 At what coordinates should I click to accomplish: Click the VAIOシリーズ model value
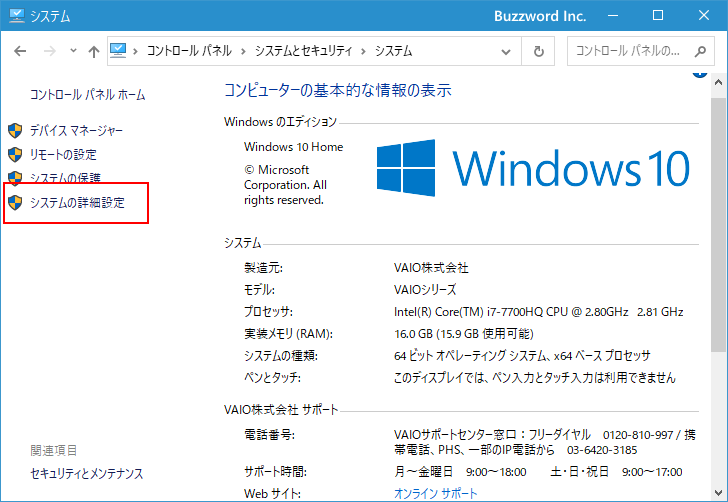tap(425, 290)
